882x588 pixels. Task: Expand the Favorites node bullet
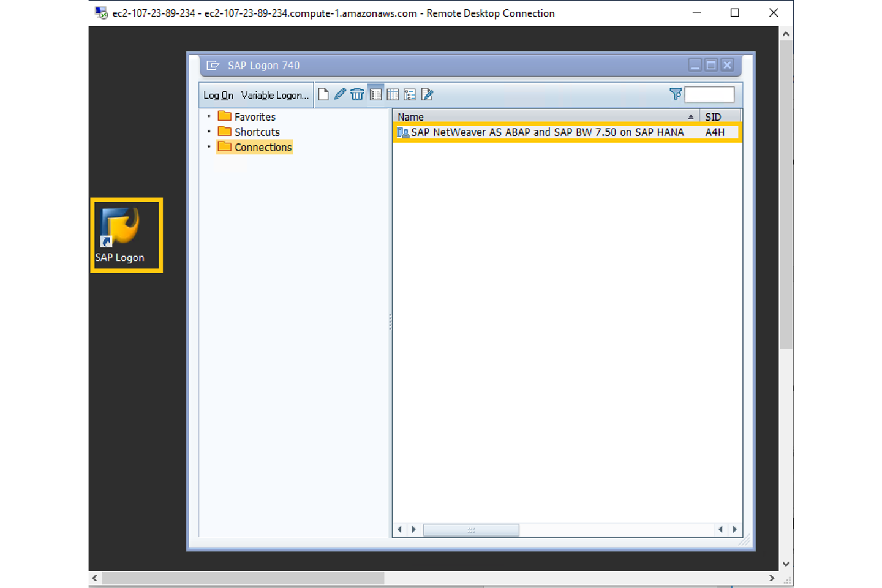(209, 116)
